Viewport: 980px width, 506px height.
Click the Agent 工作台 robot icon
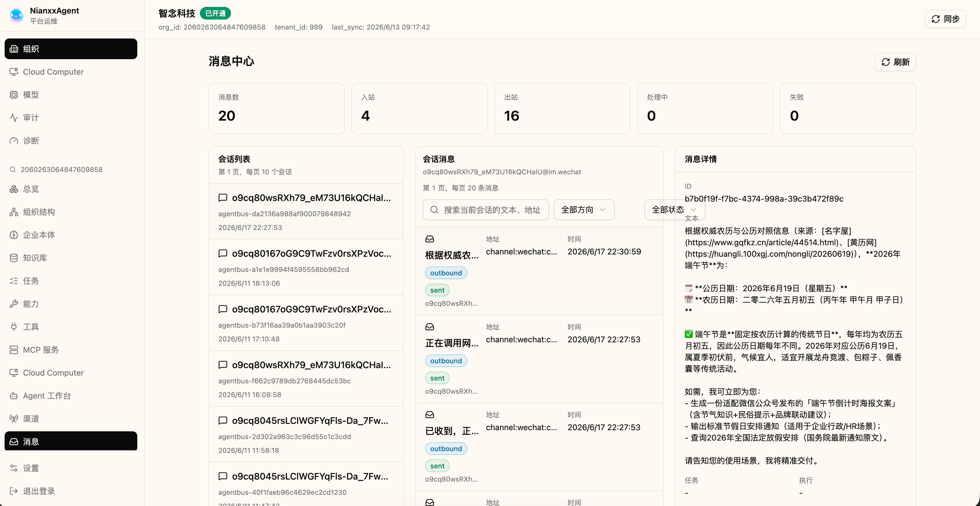14,396
